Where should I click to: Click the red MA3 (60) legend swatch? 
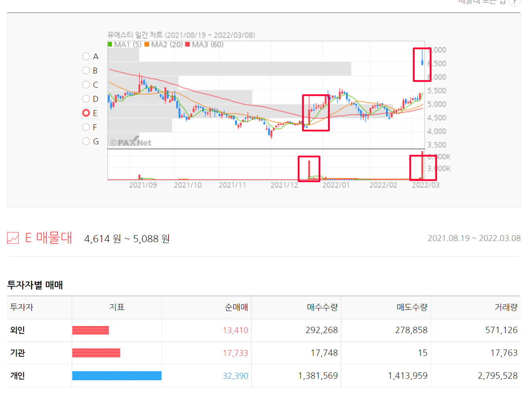tap(187, 44)
